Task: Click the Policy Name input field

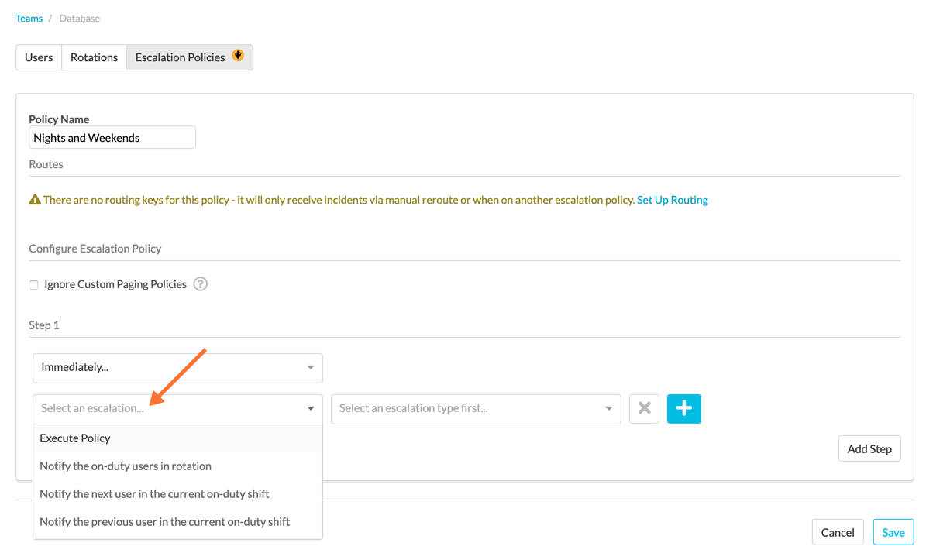Action: [112, 137]
